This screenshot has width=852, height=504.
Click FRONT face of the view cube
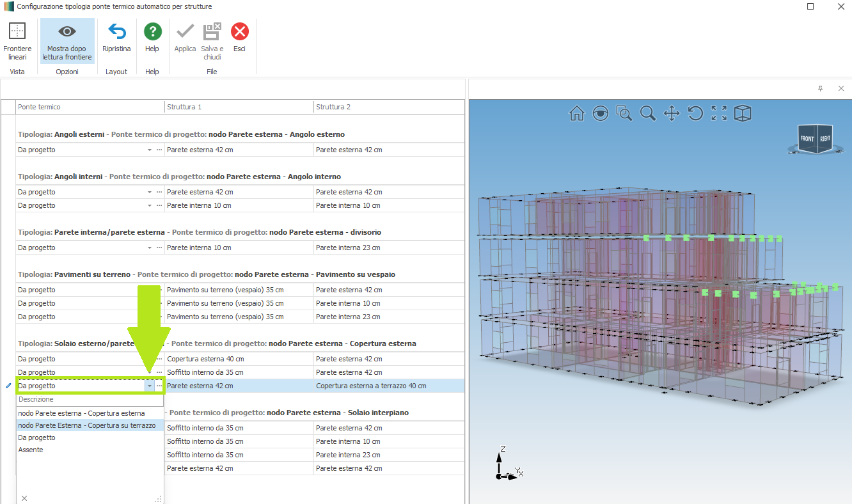point(807,139)
